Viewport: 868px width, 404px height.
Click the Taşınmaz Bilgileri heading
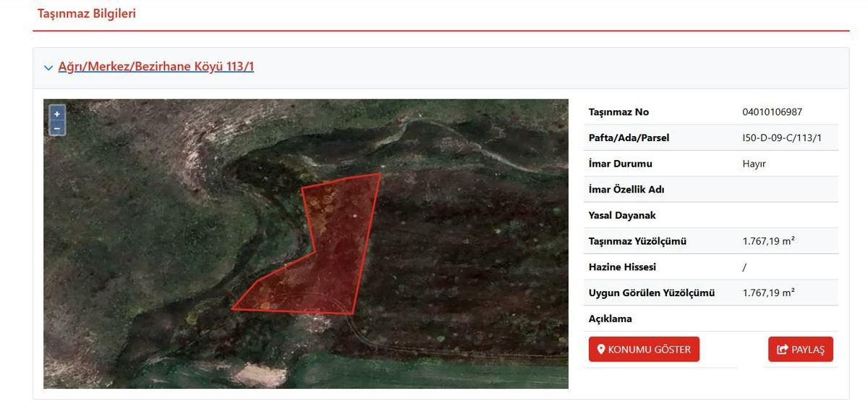pos(87,14)
